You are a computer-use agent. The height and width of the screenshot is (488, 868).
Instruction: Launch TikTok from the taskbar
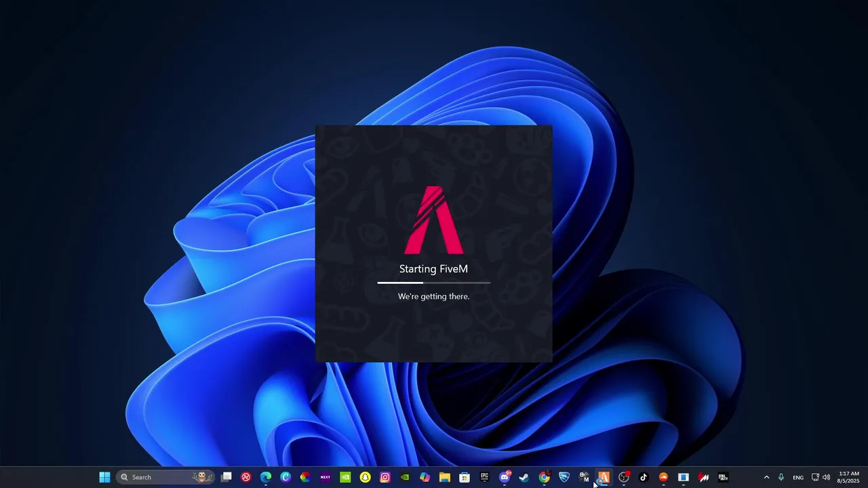click(644, 477)
